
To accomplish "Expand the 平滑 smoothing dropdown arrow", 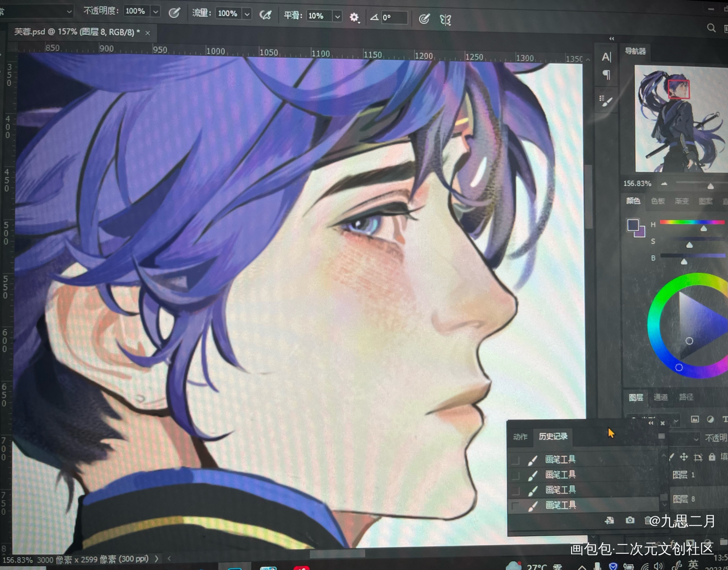I will [337, 17].
